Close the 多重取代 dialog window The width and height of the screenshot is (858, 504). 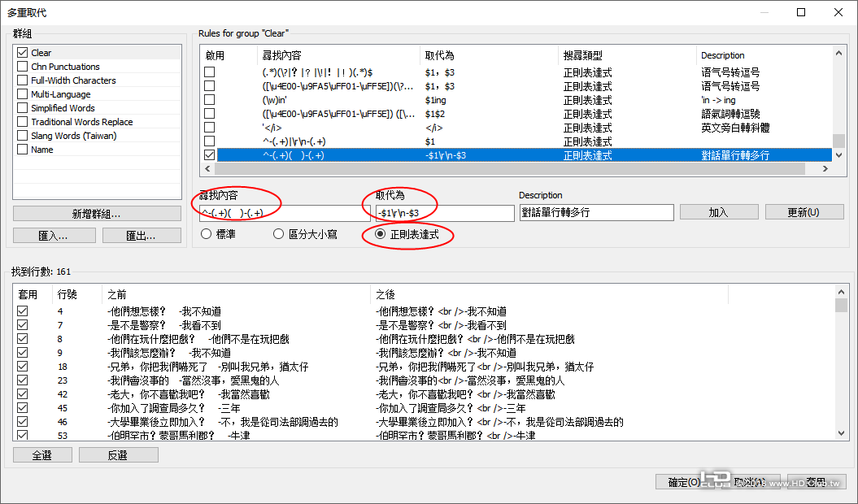click(x=838, y=12)
